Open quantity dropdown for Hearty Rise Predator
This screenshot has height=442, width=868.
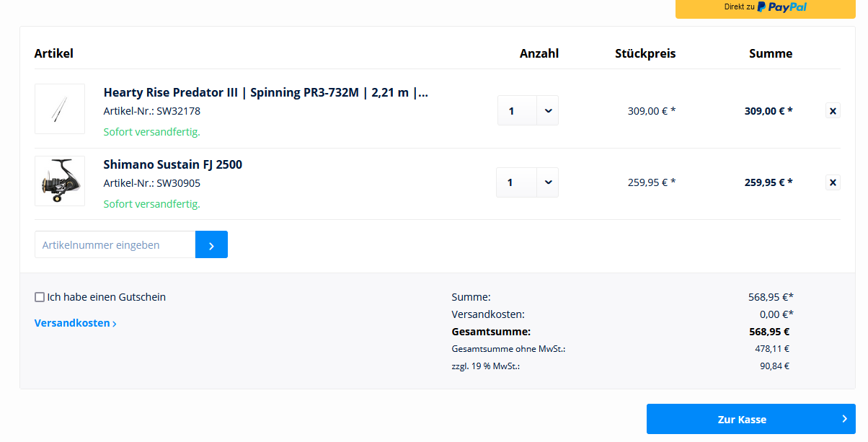click(548, 110)
